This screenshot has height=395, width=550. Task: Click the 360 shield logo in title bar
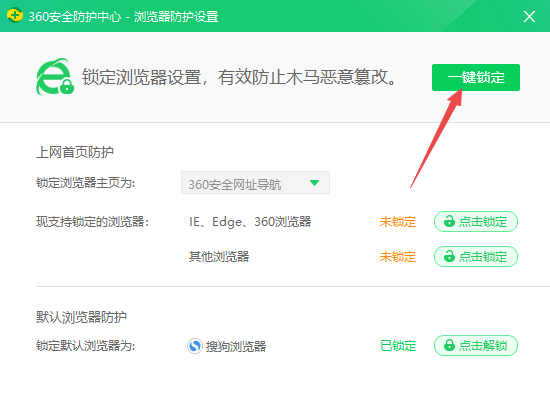(x=15, y=15)
